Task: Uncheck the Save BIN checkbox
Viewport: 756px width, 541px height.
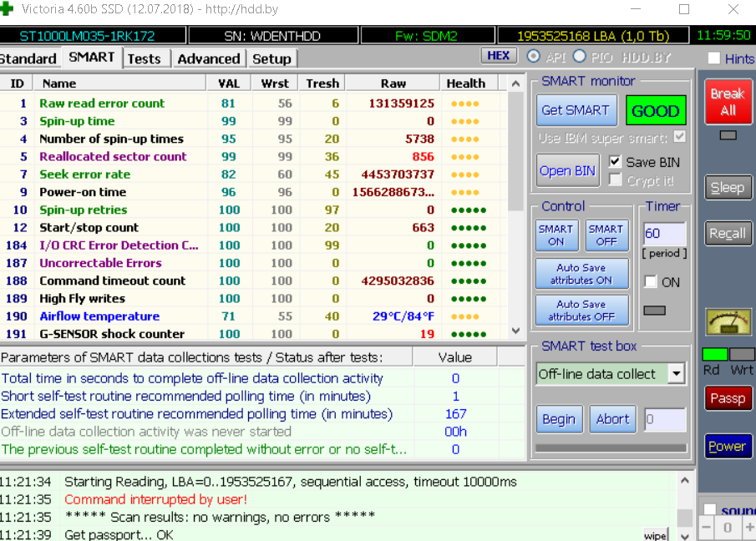Action: click(x=616, y=162)
